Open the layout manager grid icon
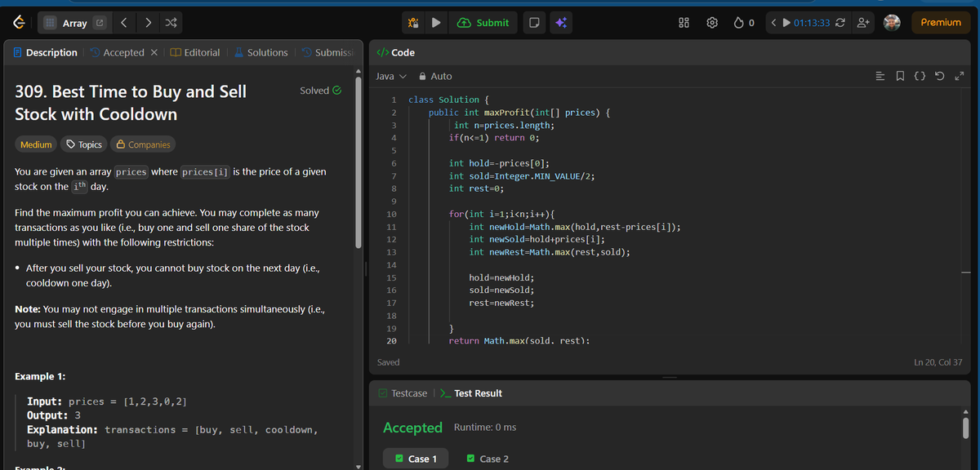 (x=684, y=23)
